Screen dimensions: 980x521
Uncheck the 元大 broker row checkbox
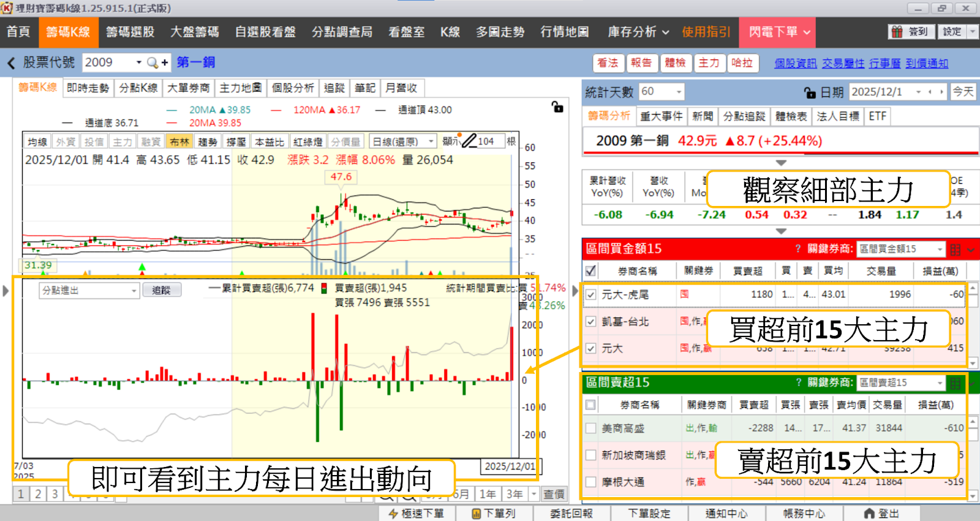(x=591, y=348)
